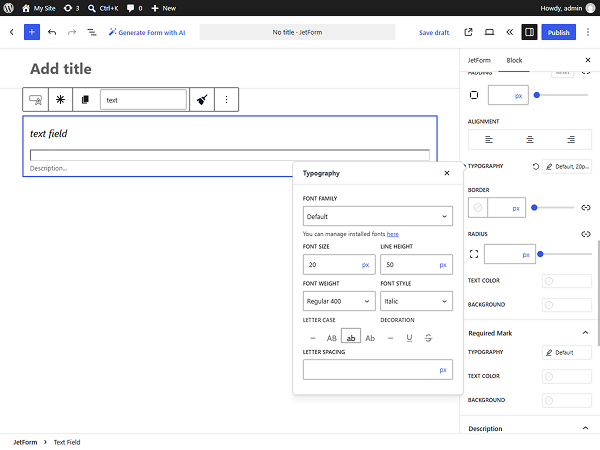Reset the label typography settings
This screenshot has height=450, width=600.
coord(536,166)
